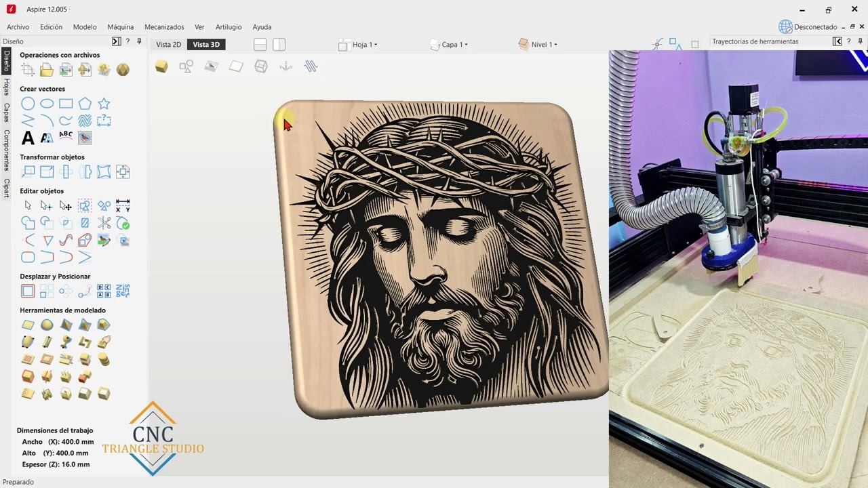Viewport: 868px width, 488px height.
Task: Toggle the wireframe cube view icon
Action: tap(261, 66)
